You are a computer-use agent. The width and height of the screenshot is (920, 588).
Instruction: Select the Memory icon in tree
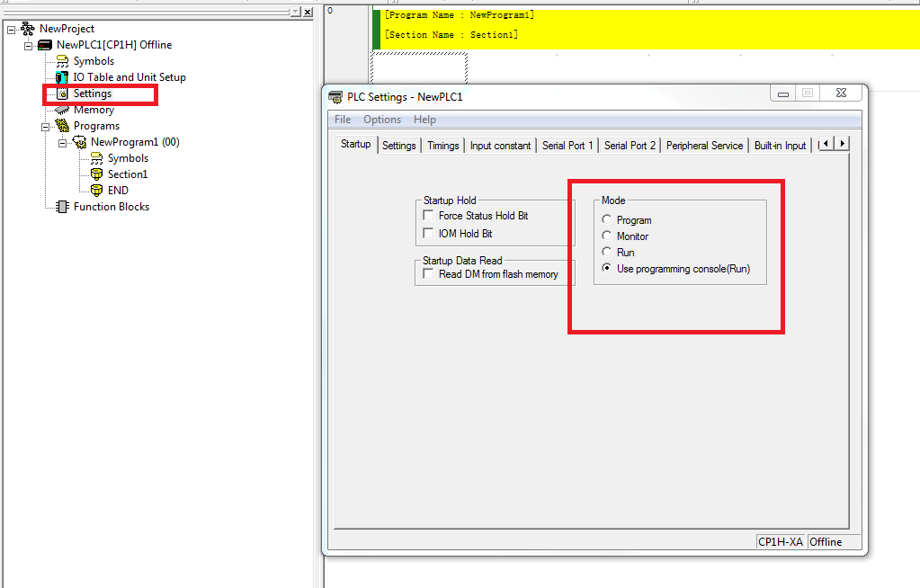pos(62,110)
